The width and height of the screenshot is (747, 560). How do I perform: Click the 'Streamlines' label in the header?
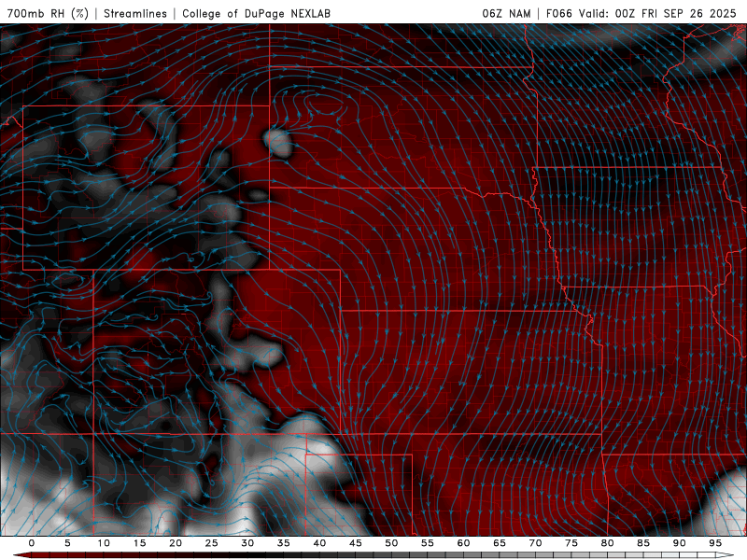pyautogui.click(x=135, y=13)
